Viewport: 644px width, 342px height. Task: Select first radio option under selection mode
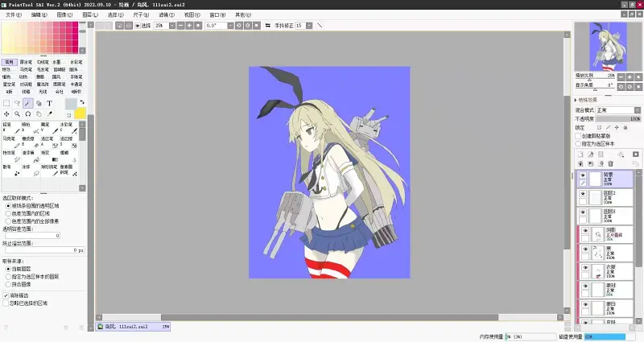pos(8,206)
